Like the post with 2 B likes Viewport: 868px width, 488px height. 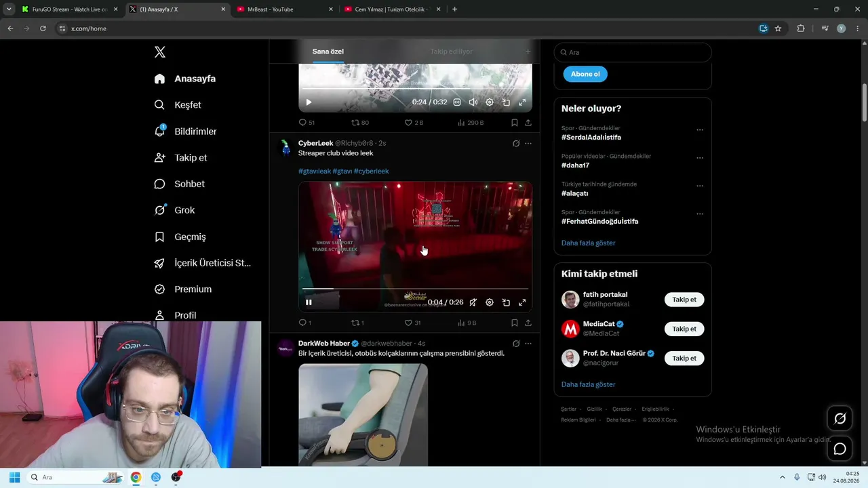click(x=414, y=123)
